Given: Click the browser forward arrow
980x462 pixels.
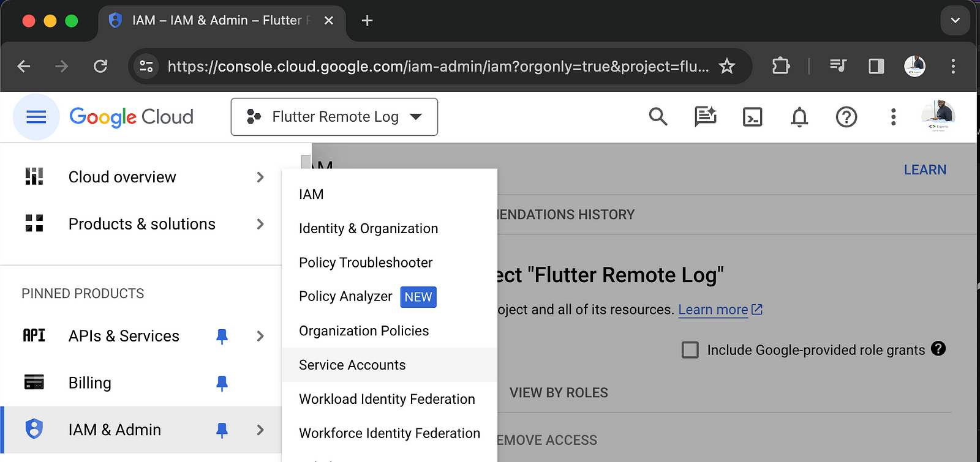Looking at the screenshot, I should tap(62, 66).
